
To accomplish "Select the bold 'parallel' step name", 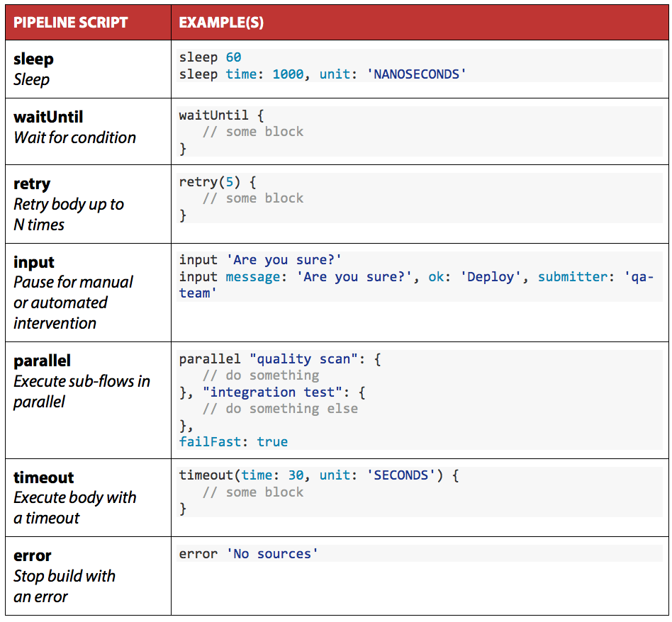I will point(42,361).
